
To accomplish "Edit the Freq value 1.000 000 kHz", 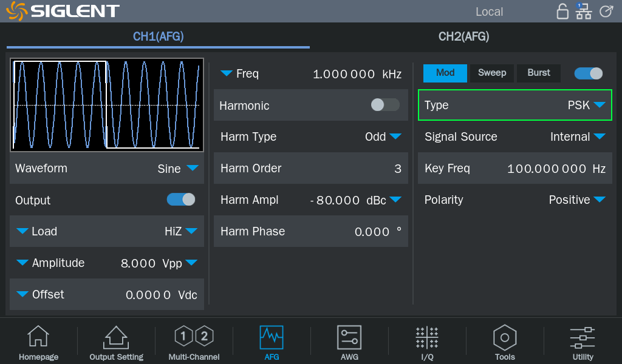I will point(357,74).
